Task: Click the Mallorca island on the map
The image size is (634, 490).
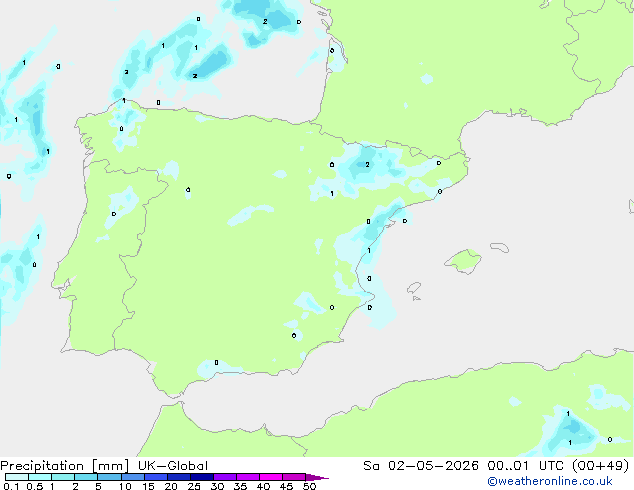Action: 463,261
